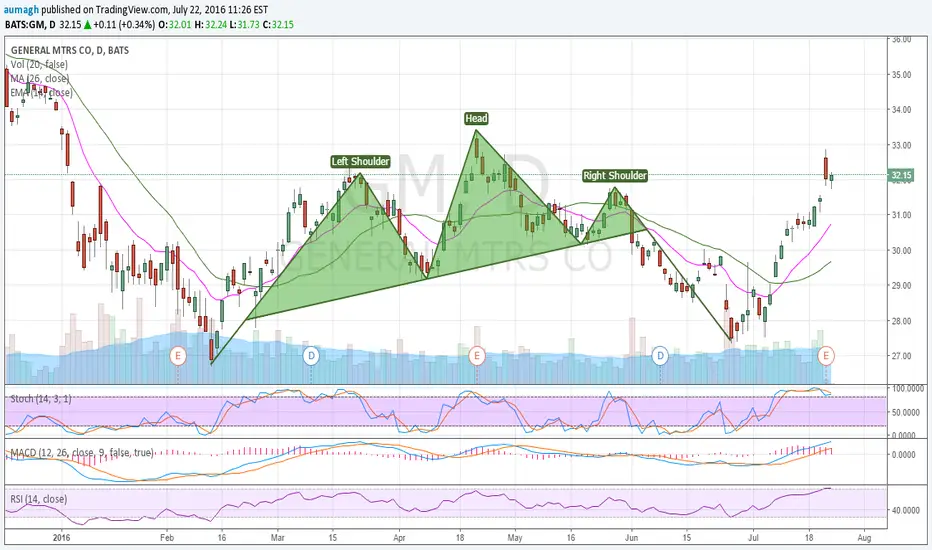This screenshot has width=932, height=550.
Task: Click the July 22, 2016 11:26 EST timestamp
Action: coord(221,10)
